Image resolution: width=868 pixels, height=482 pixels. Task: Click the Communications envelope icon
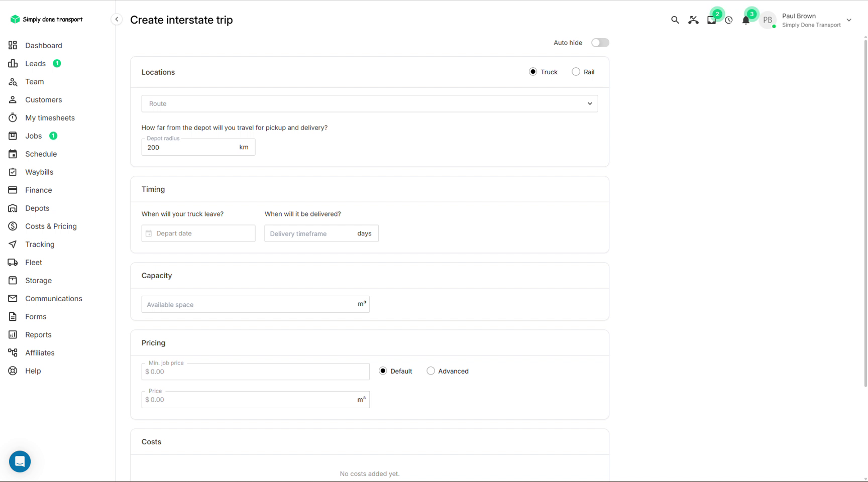tap(13, 298)
